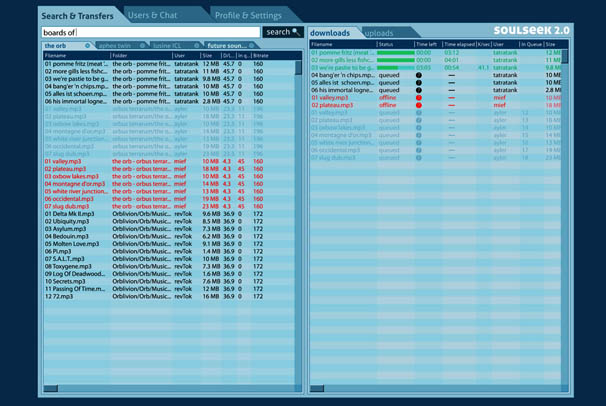Click black status dot for 04 bang'er 'n chips download

(419, 75)
